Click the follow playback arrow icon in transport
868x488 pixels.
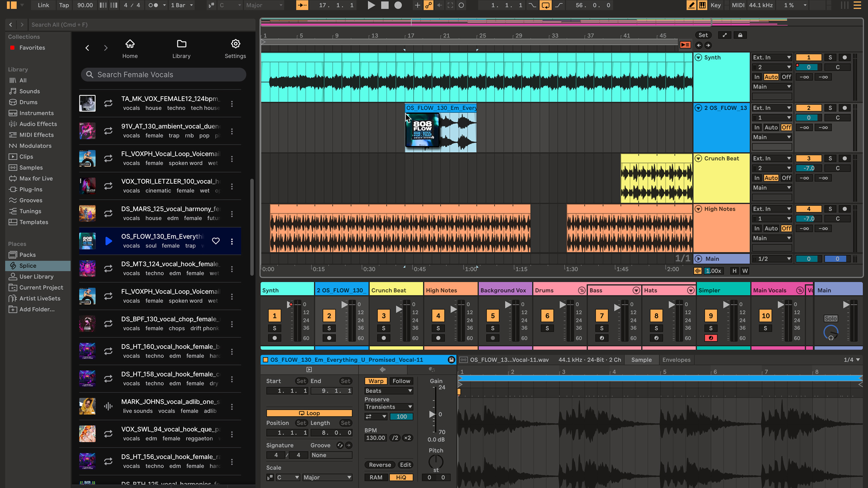pyautogui.click(x=302, y=5)
